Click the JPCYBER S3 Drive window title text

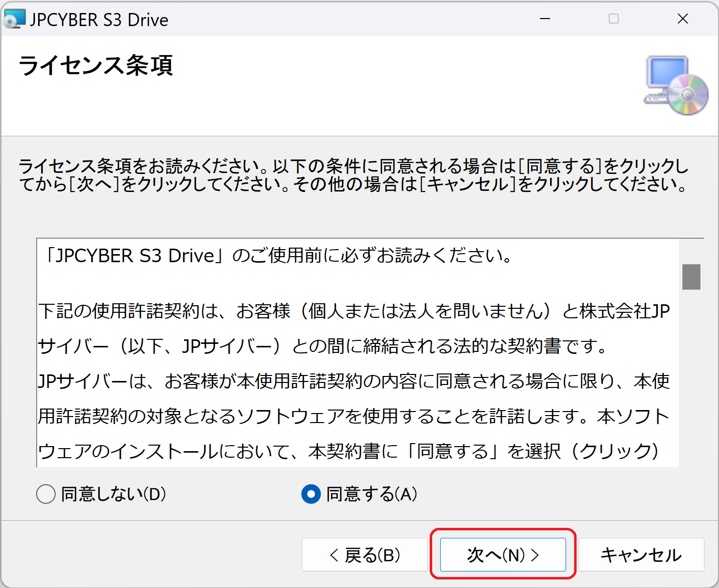[x=99, y=20]
